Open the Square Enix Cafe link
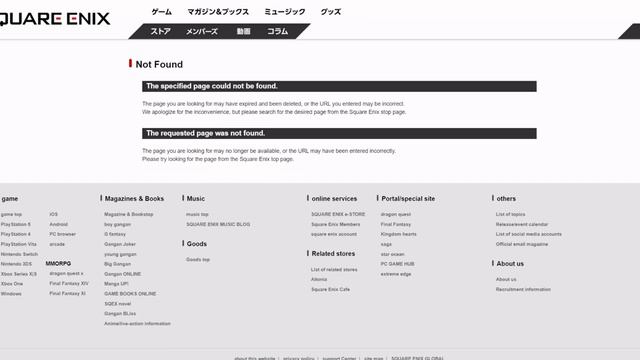Viewport: 640px width, 360px height. (x=330, y=289)
